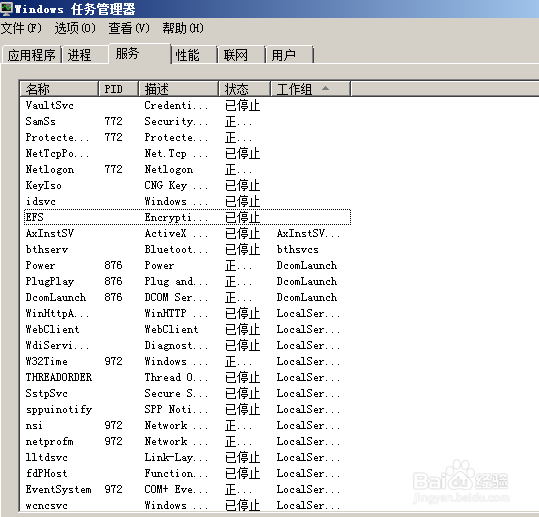Switch to the 应用程序 tab
The image size is (539, 517).
(32, 55)
